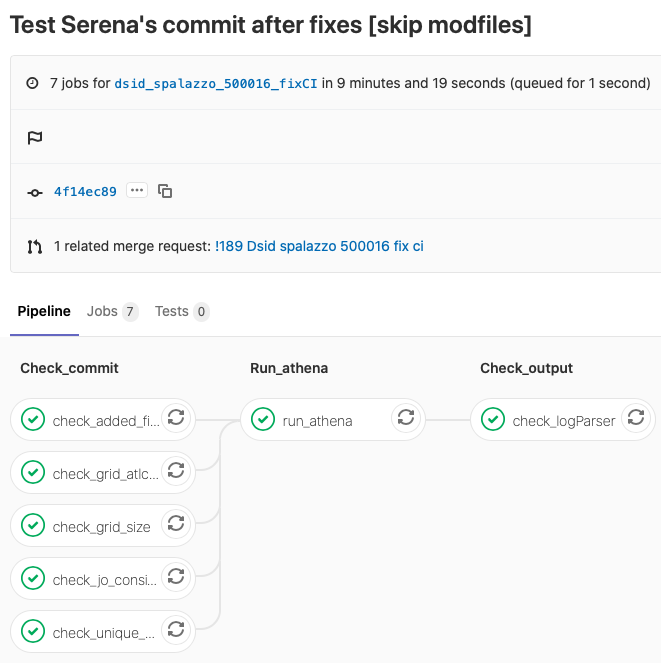Retry the check_jo_consi... job
The image size is (661, 663).
click(x=176, y=577)
